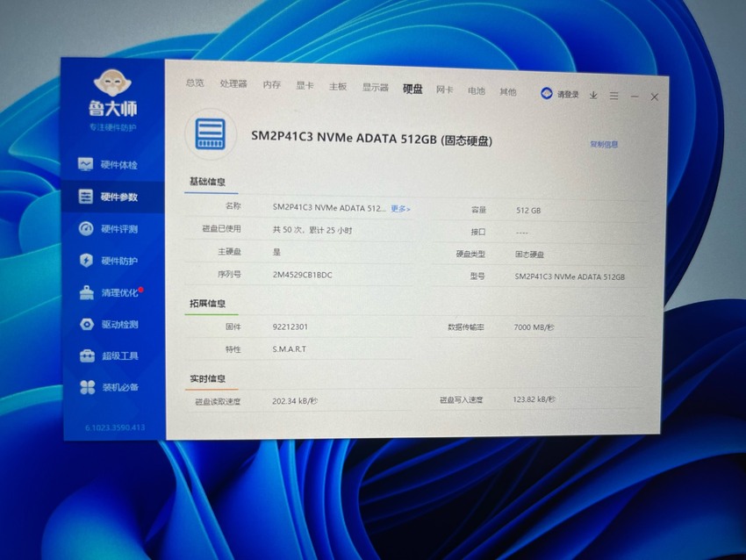Minimize the 鲁大师 window
Screen dimensions: 746x560
click(x=635, y=97)
